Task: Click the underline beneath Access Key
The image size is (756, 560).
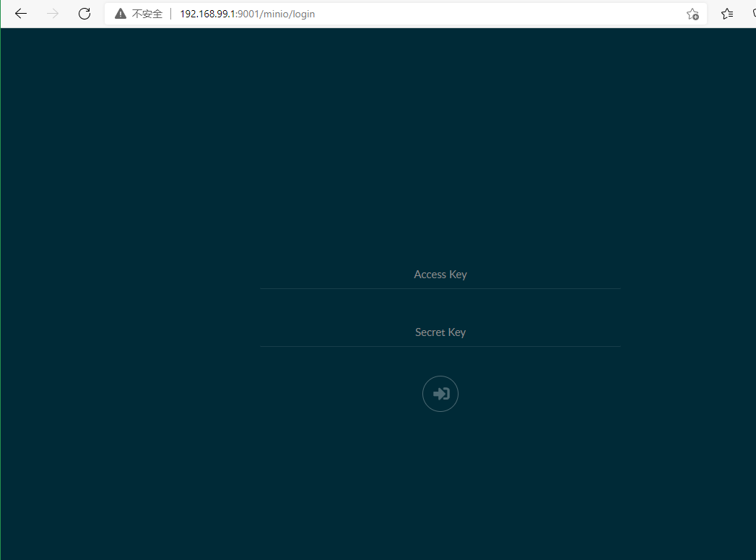Action: tap(440, 288)
